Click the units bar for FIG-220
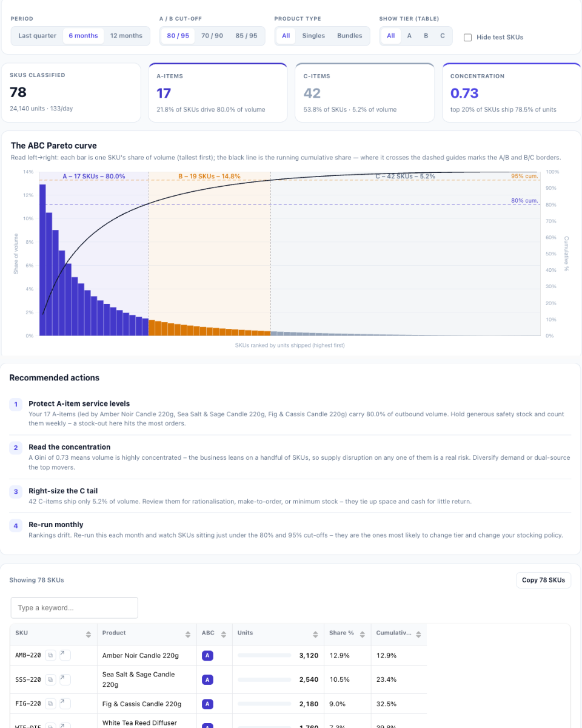582x728 pixels. [264, 704]
